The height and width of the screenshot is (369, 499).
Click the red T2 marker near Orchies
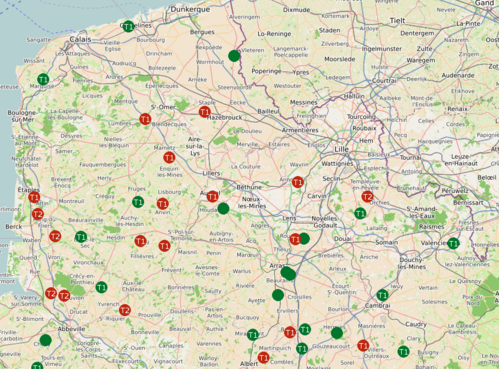(x=367, y=197)
